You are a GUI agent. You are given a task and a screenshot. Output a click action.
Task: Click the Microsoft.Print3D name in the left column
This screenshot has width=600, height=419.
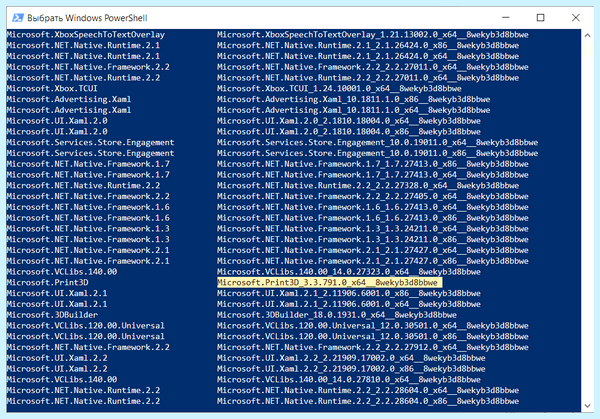tap(47, 282)
